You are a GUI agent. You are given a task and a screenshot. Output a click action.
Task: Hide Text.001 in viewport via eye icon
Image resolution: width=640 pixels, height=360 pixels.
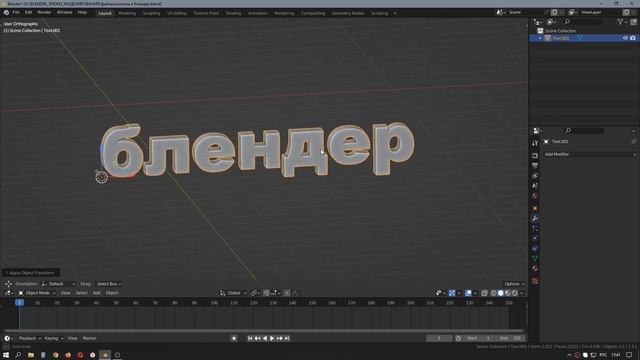[x=625, y=38]
